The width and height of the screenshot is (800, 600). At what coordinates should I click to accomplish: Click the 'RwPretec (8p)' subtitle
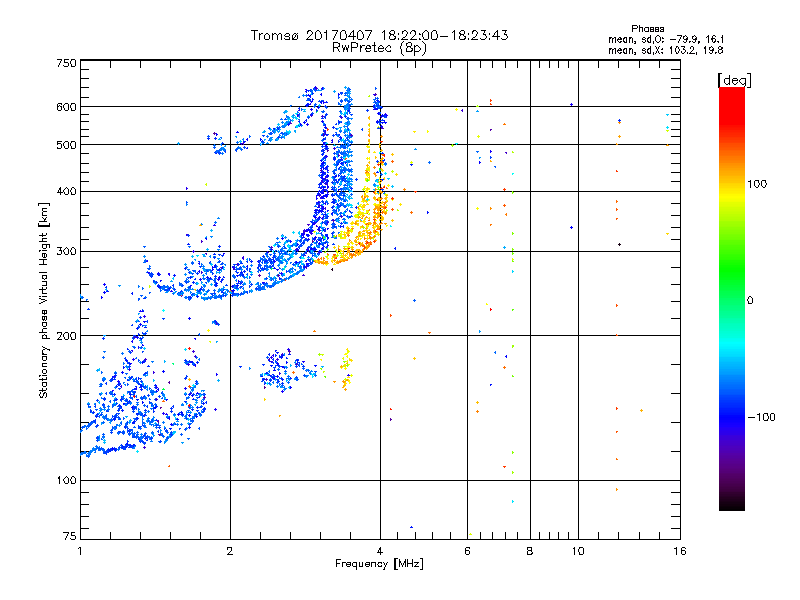point(379,48)
